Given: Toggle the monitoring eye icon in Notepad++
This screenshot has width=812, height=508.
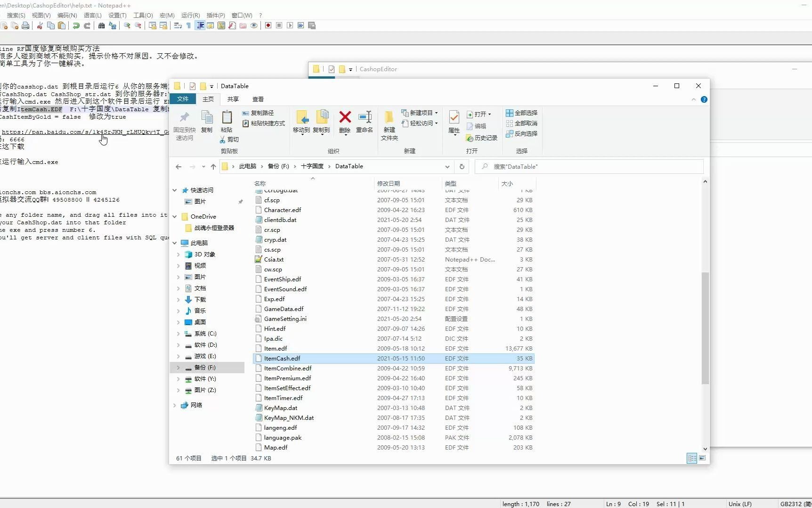Looking at the screenshot, I should pyautogui.click(x=254, y=25).
